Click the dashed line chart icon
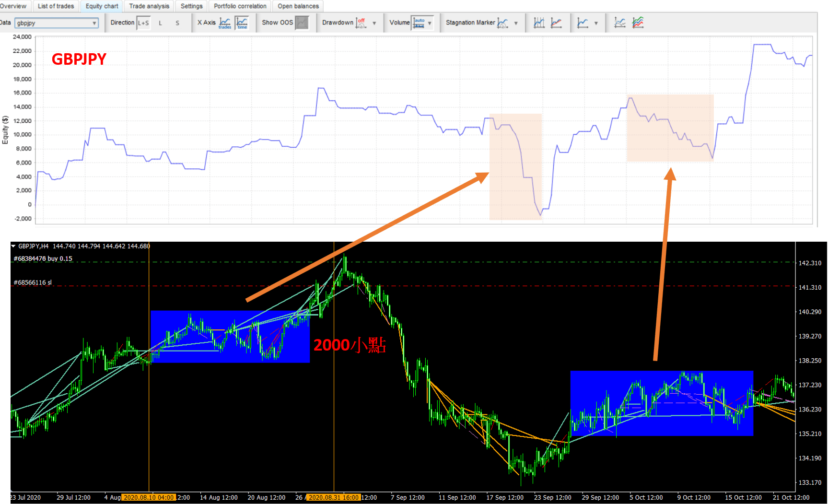 click(x=620, y=23)
